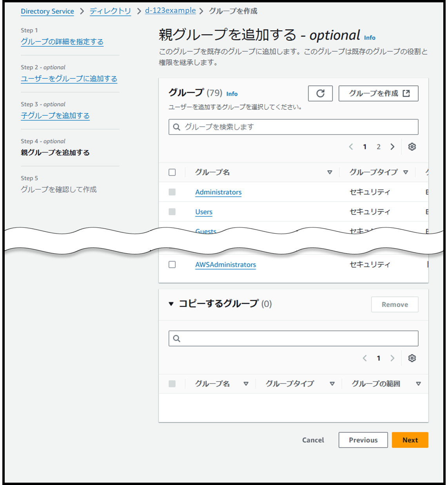
Task: Open the Users group link
Action: click(x=204, y=212)
